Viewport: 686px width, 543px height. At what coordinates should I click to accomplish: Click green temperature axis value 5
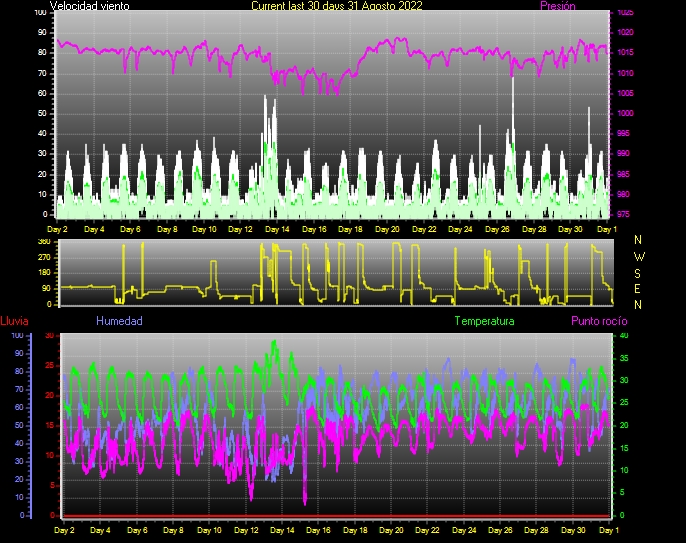[622, 493]
